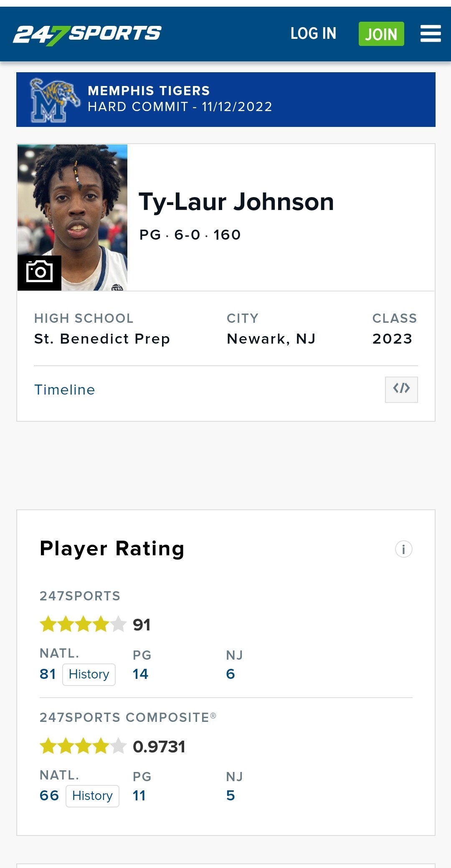
Task: View Composite national ranking History
Action: [92, 796]
